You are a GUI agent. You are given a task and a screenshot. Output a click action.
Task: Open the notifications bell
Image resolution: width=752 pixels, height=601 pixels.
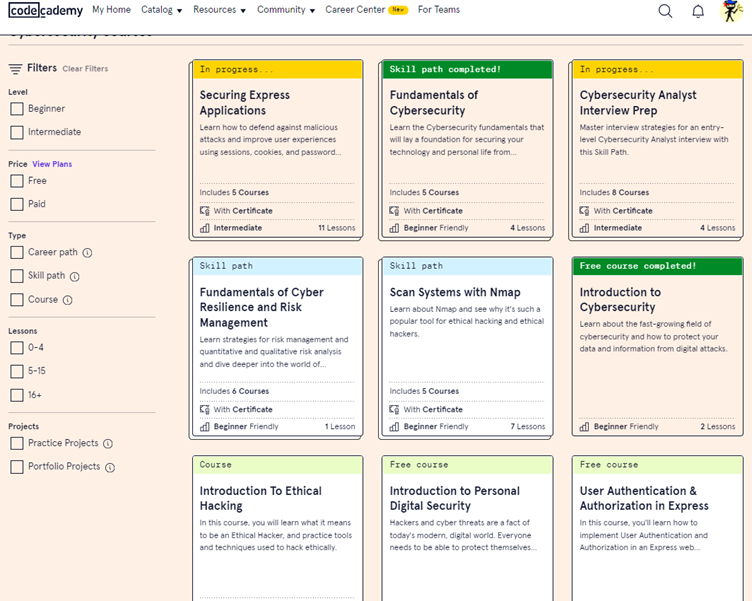(x=698, y=11)
